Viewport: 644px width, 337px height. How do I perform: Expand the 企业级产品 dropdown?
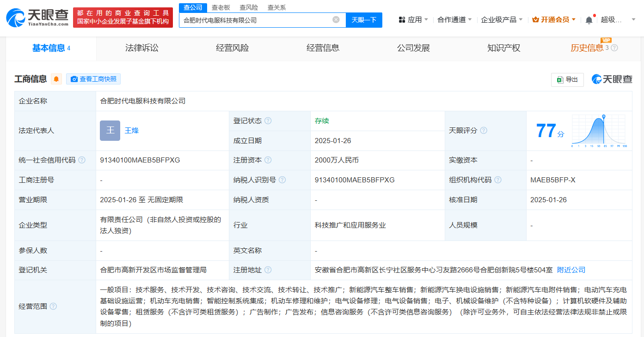[x=502, y=20]
